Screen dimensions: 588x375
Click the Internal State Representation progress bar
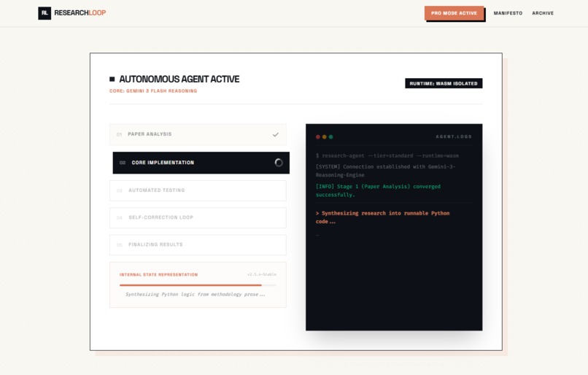click(x=198, y=285)
